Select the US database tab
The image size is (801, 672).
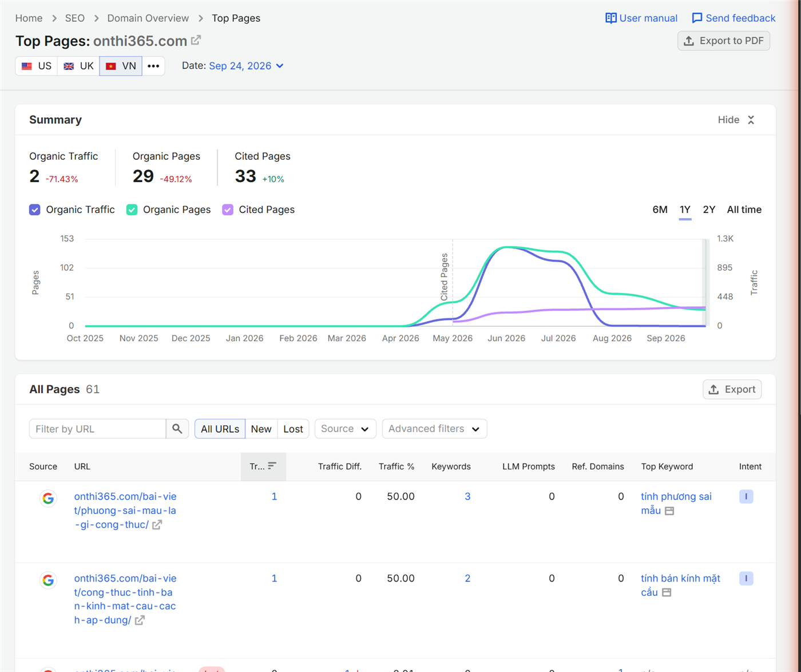click(x=37, y=66)
